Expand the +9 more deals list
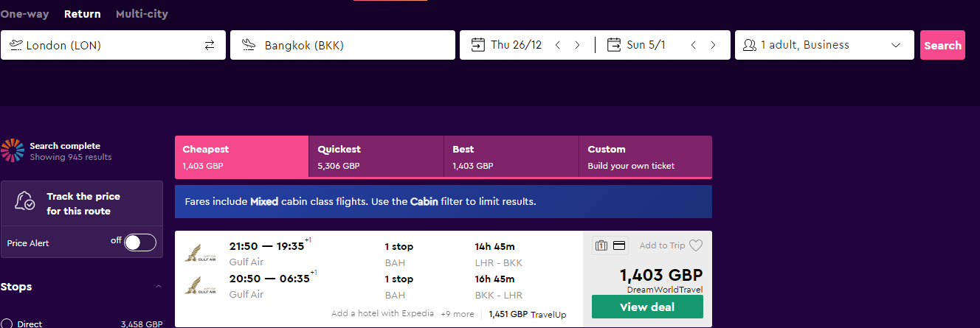This screenshot has width=980, height=328. (458, 314)
